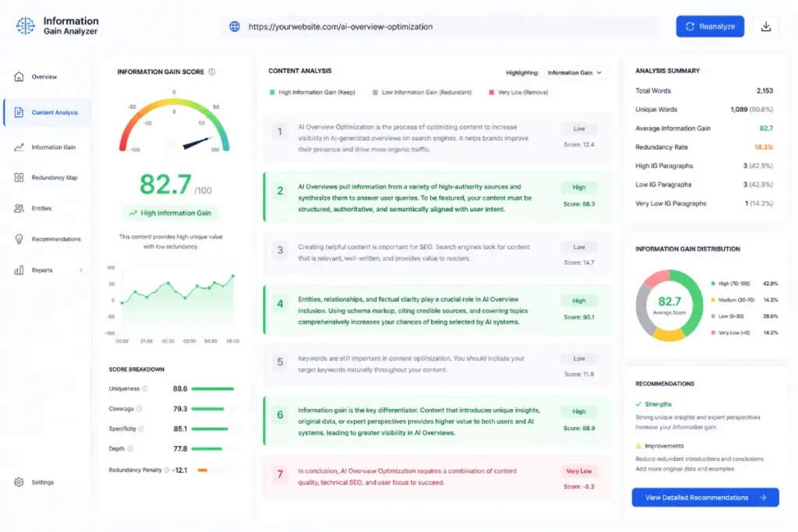Click the Very Low badge on paragraph 7

[x=579, y=471]
